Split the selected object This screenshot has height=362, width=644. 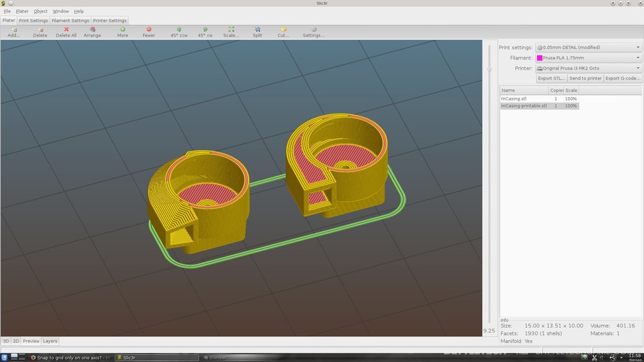[257, 30]
